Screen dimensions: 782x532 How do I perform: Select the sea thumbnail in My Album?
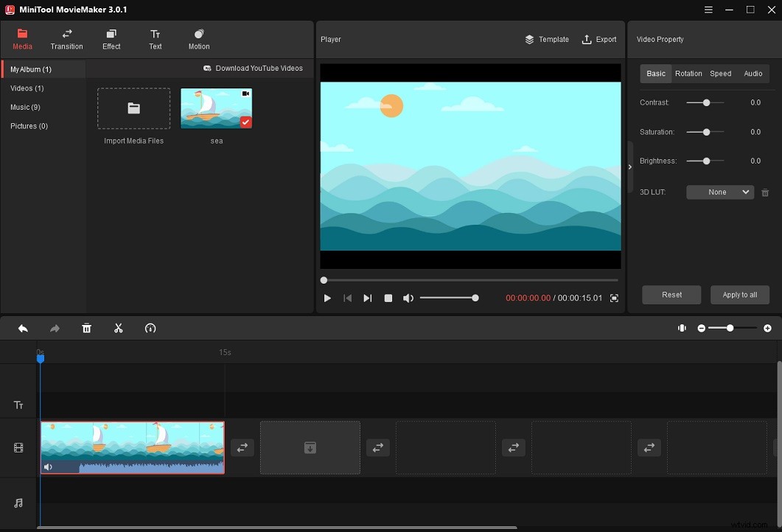click(216, 108)
